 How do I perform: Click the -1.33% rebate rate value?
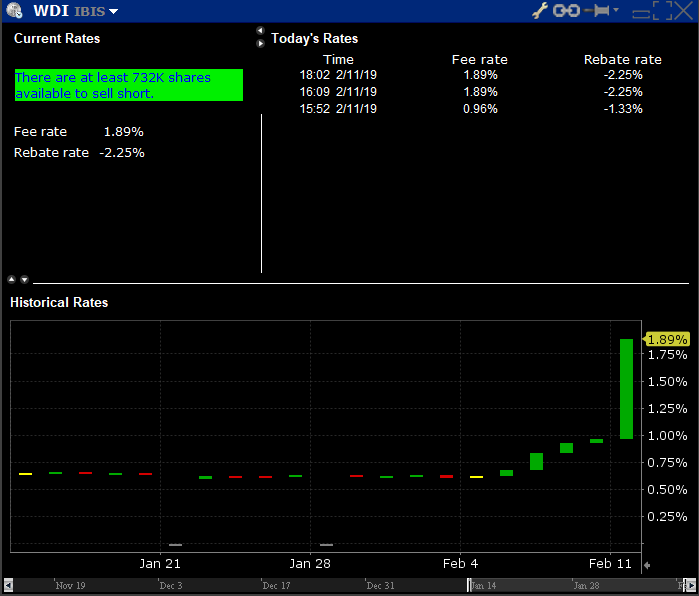[623, 109]
